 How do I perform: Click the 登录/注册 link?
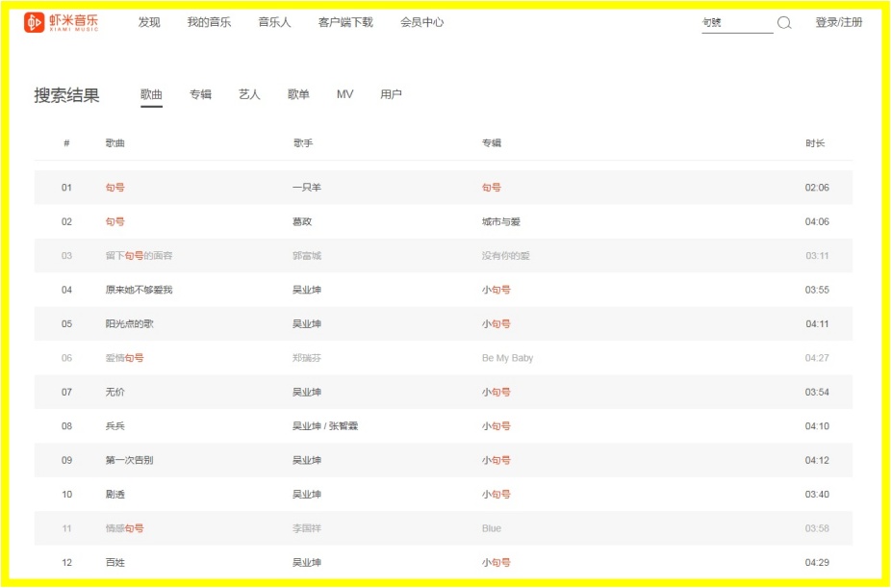(x=838, y=22)
